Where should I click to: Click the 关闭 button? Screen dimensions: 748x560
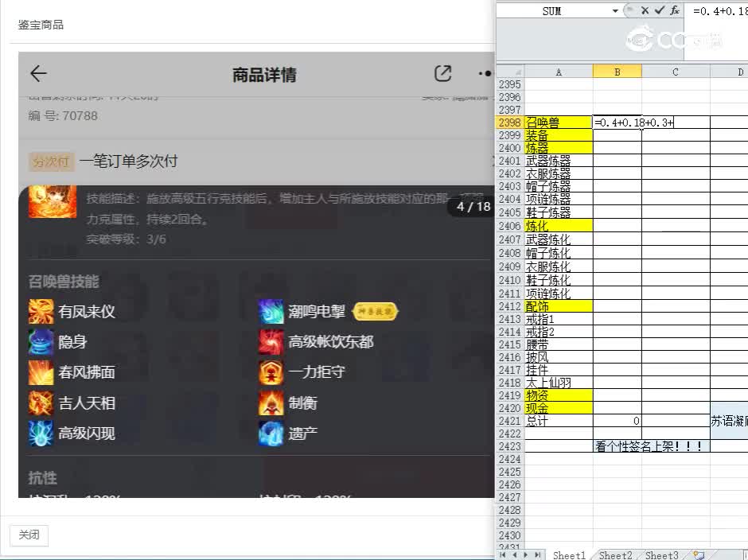click(29, 535)
